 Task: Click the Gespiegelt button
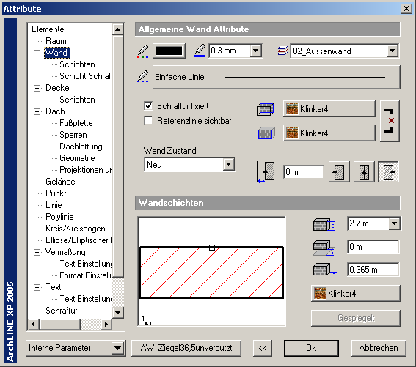[356, 318]
